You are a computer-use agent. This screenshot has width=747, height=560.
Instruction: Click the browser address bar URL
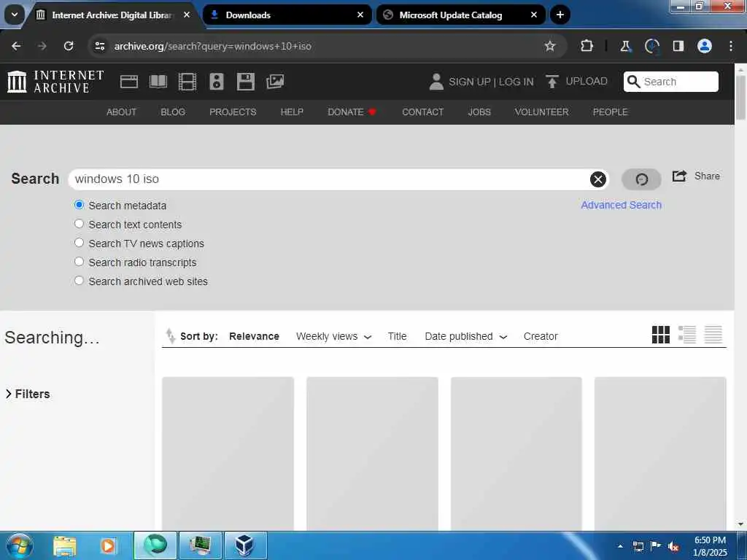coord(212,46)
